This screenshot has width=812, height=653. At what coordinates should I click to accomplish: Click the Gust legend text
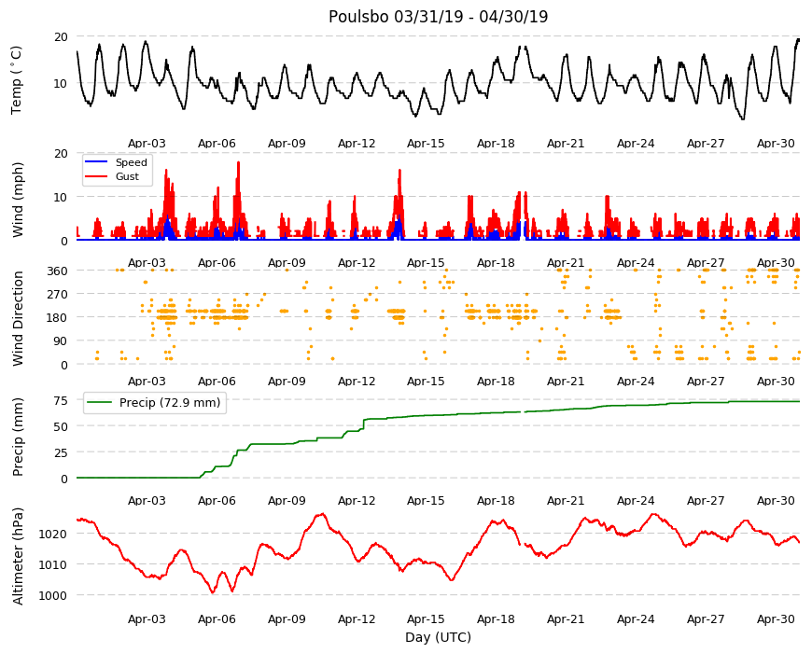(x=127, y=176)
